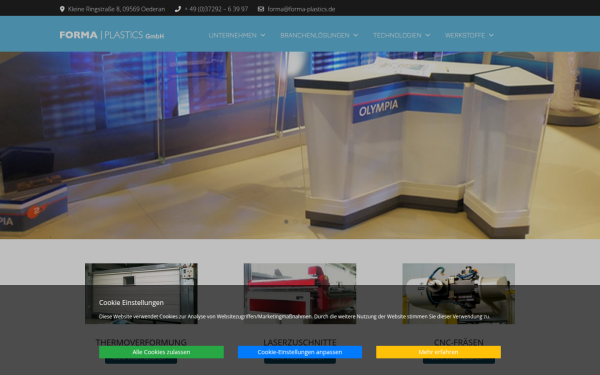The width and height of the screenshot is (600, 375).
Task: Click the phone handset icon
Action: [x=178, y=9]
